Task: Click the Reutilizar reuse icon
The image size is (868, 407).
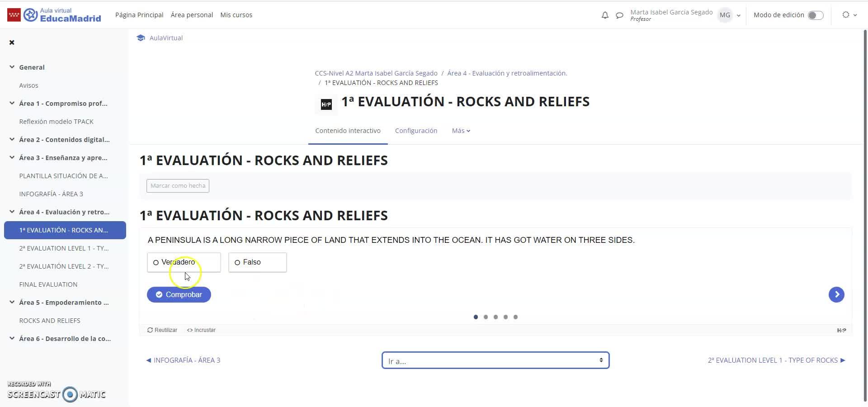Action: click(151, 330)
